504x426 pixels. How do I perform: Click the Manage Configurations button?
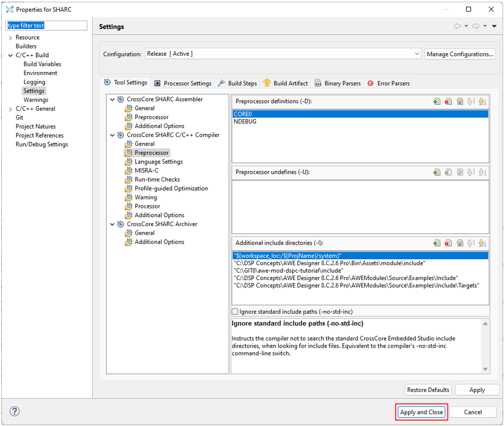tap(460, 54)
